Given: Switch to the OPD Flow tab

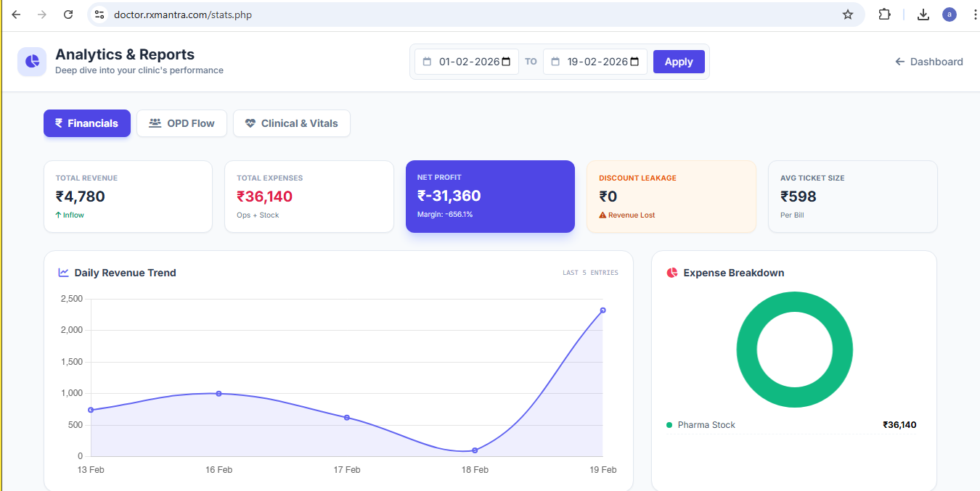Looking at the screenshot, I should tap(181, 123).
